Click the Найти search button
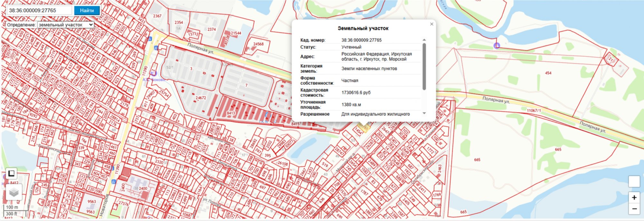 coord(87,10)
